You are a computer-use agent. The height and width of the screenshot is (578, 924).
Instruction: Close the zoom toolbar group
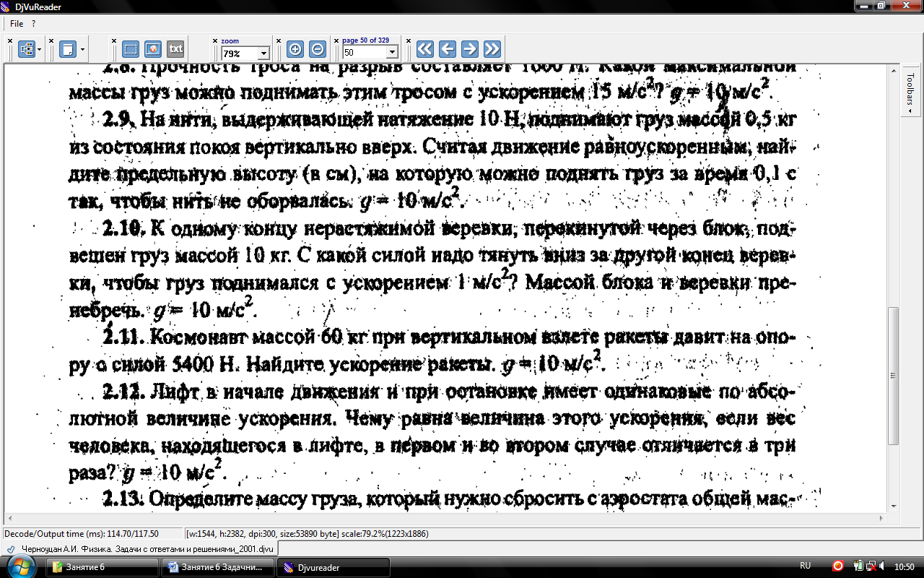[x=214, y=40]
